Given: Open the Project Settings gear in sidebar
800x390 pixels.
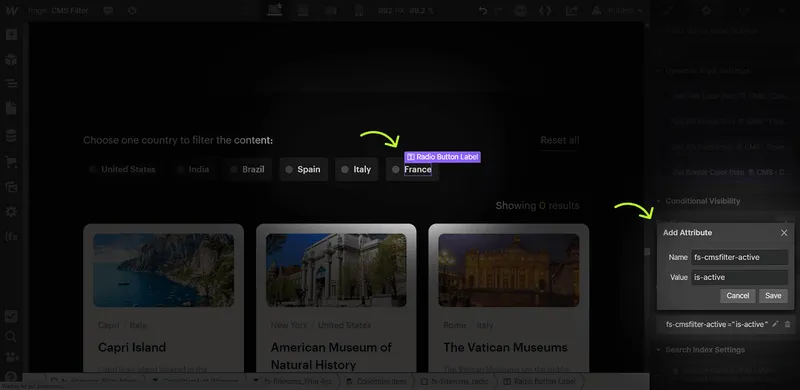Looking at the screenshot, I should click(x=11, y=211).
